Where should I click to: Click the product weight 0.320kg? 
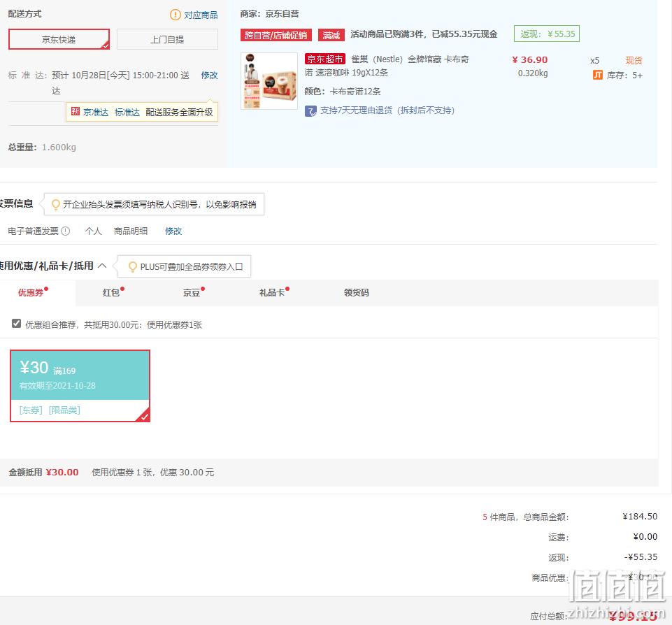coord(533,73)
